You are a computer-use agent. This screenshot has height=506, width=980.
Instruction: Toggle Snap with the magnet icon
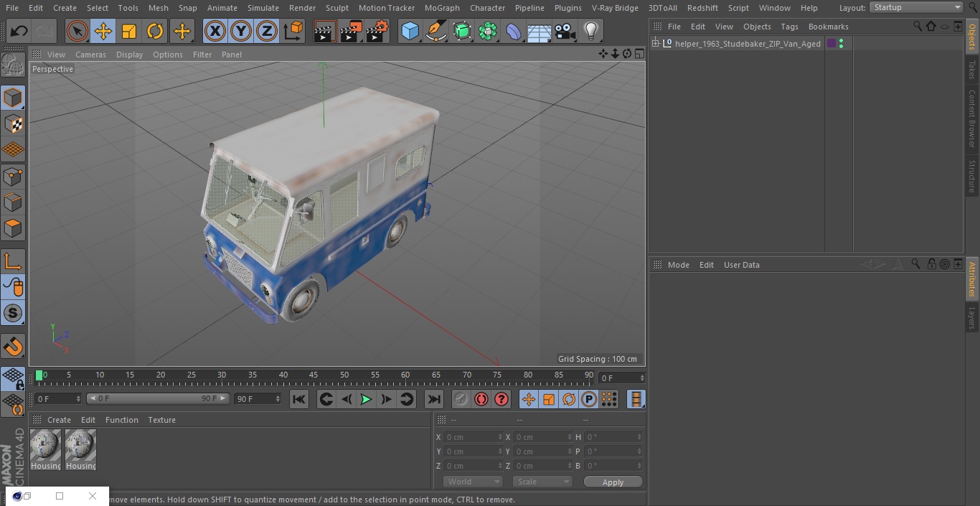[x=13, y=347]
